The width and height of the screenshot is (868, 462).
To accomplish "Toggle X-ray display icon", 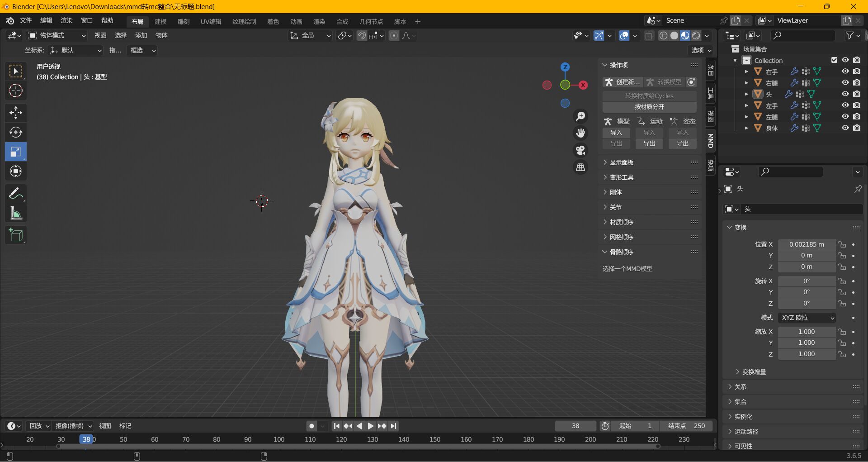I will tap(649, 36).
